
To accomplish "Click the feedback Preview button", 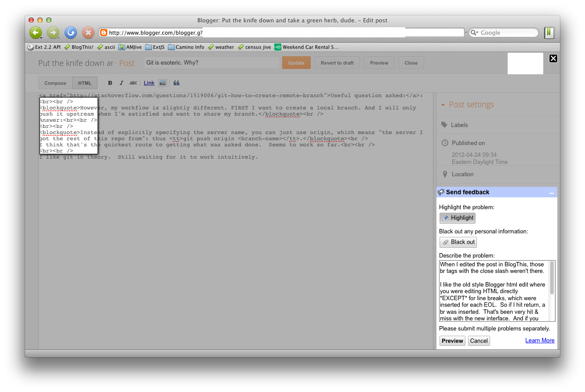I will (x=452, y=341).
